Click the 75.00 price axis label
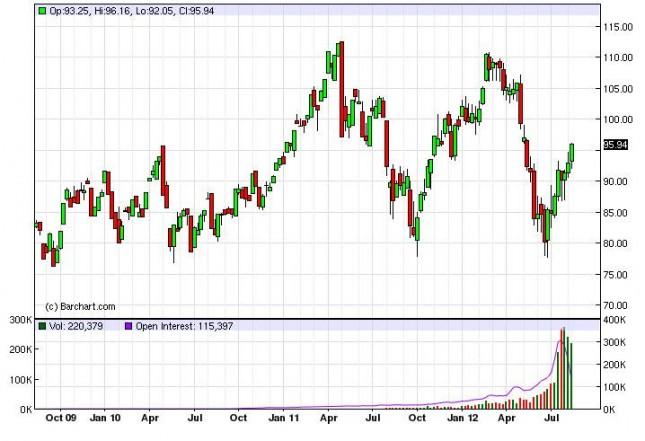Viewport: 645px width, 441px height. pyautogui.click(x=615, y=274)
